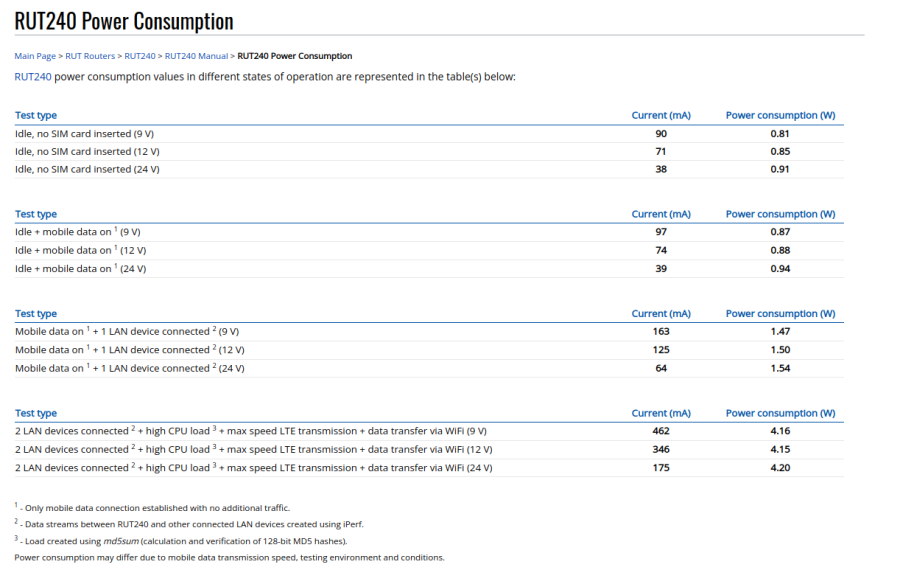This screenshot has height=570, width=900.
Task: Click the 2 LAN devices high CPU load (12 V) row
Action: [x=429, y=449]
